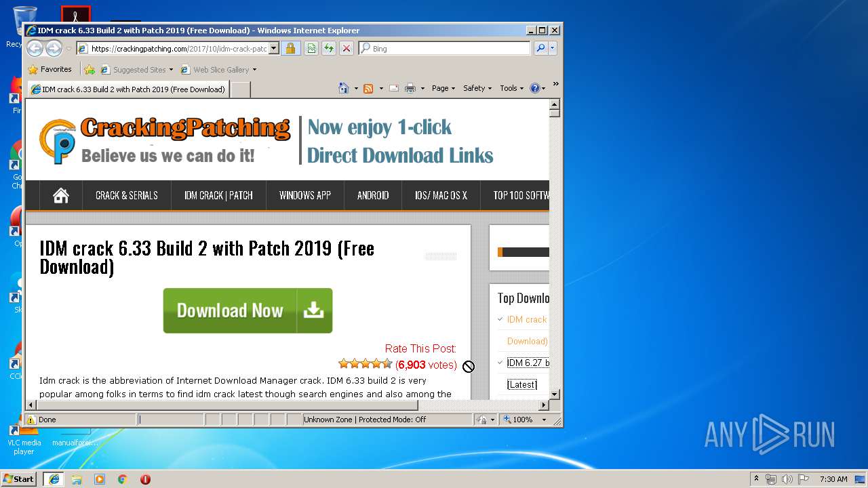Open CRACK & SERIALS menu item
Image resolution: width=868 pixels, height=488 pixels.
click(x=127, y=195)
